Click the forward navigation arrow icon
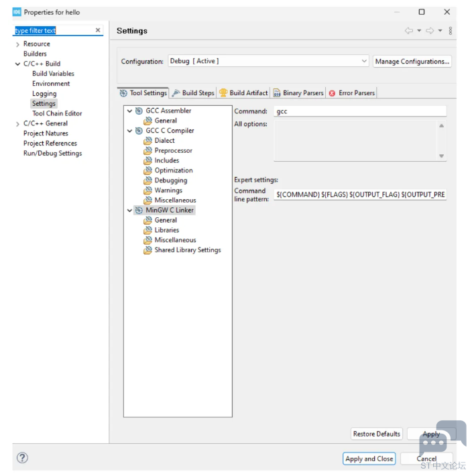This screenshot has width=472, height=476. click(x=430, y=31)
